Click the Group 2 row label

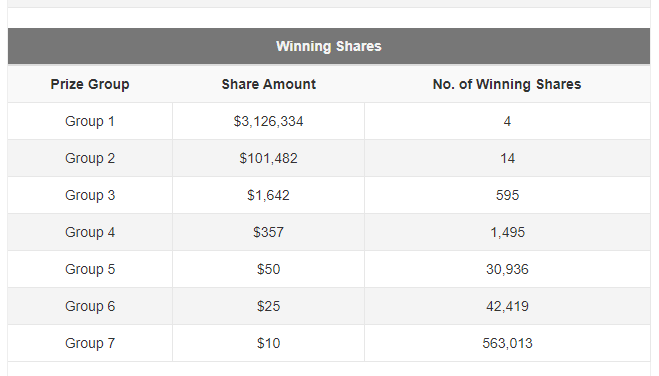click(x=90, y=158)
